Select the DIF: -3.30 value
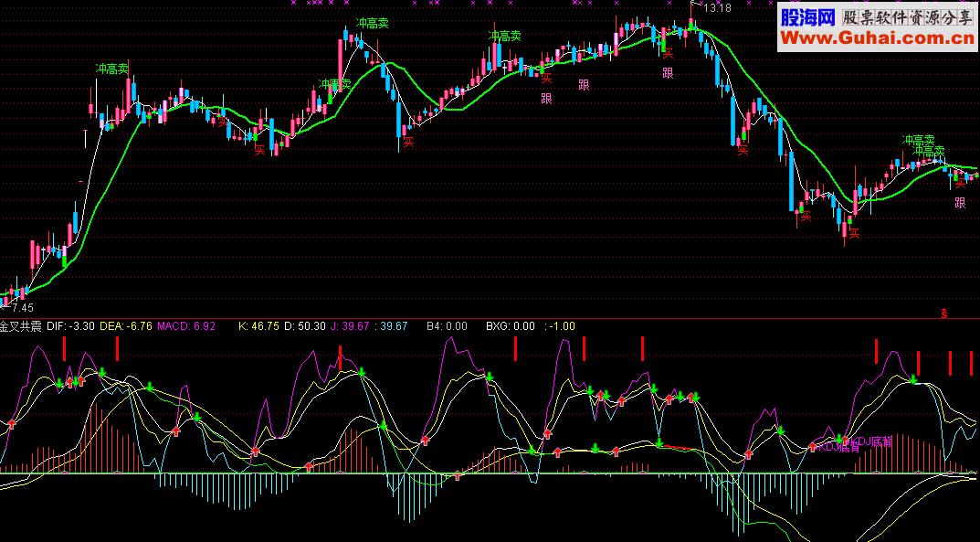This screenshot has width=980, height=542. pyautogui.click(x=70, y=326)
